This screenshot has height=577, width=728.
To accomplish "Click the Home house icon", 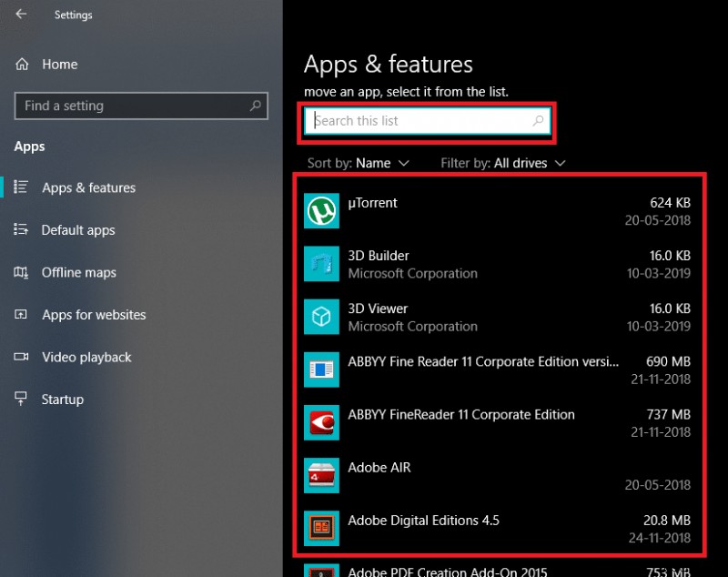I will tap(20, 64).
